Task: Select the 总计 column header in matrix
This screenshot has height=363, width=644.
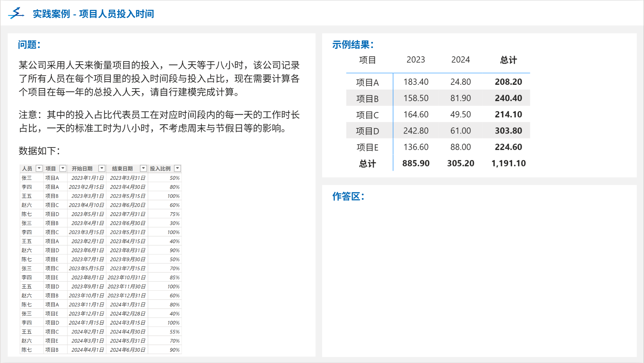Action: click(x=508, y=60)
